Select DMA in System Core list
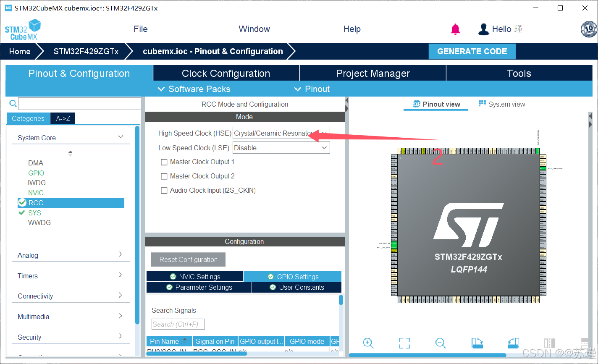The width and height of the screenshot is (598, 364). pos(36,163)
